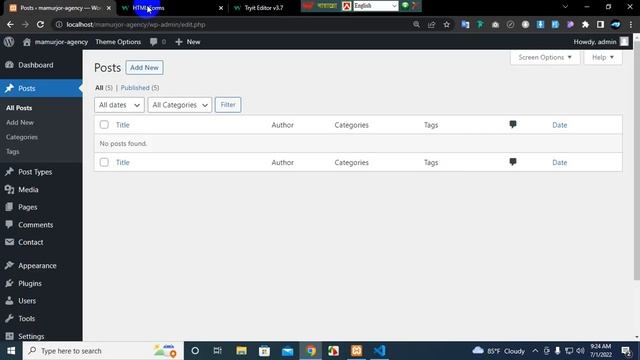Open comments bubble in admin bar

[x=158, y=42]
